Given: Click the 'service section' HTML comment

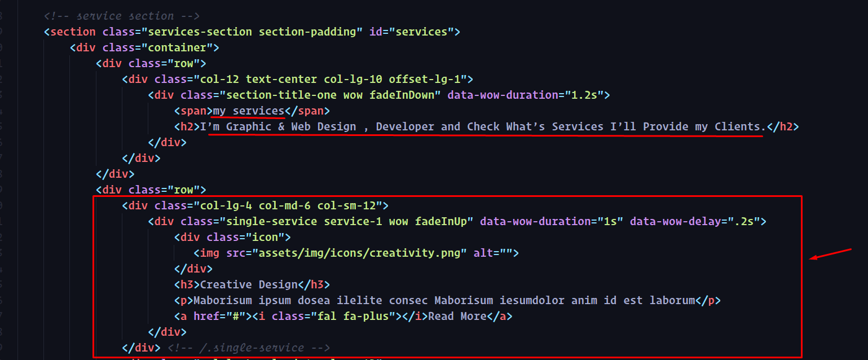Looking at the screenshot, I should (122, 16).
